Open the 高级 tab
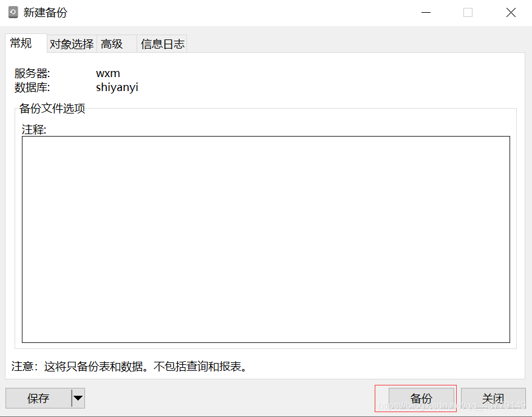The width and height of the screenshot is (532, 417). [x=111, y=43]
